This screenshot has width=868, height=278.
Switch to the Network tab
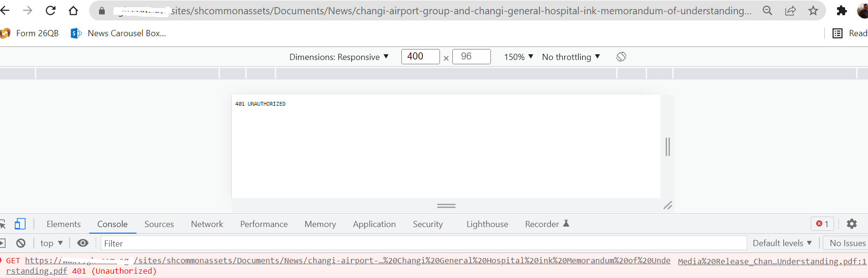click(207, 224)
